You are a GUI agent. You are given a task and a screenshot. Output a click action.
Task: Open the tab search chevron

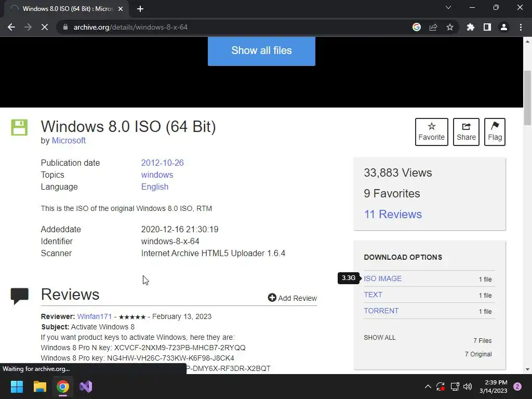click(448, 7)
